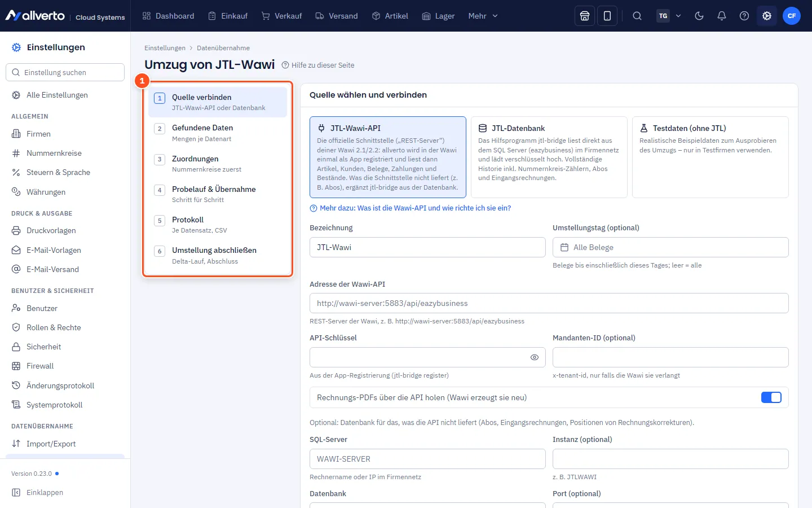
Task: Open the Einkauf menu
Action: click(228, 16)
